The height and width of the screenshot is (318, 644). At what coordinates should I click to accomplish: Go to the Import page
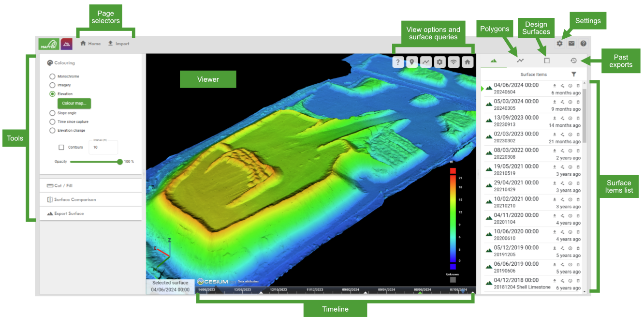(x=118, y=44)
